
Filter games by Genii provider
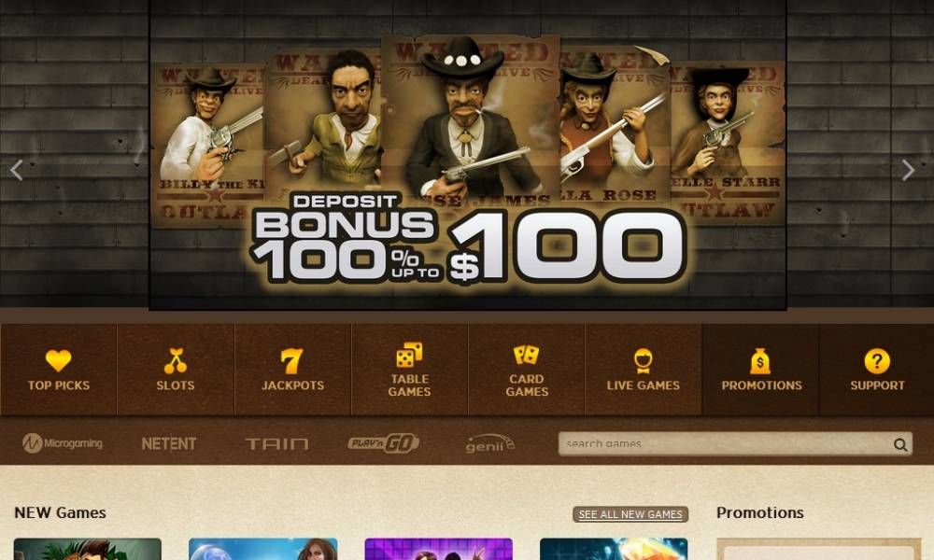(x=490, y=443)
